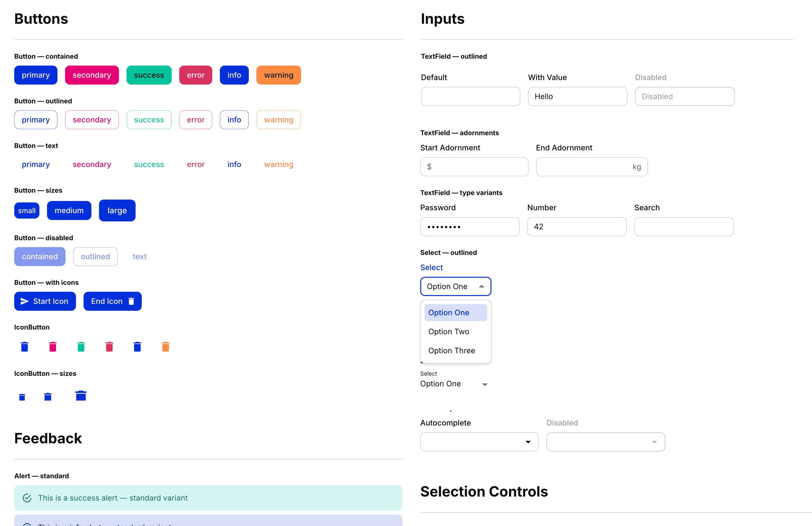
Task: Click the red error trash icon button
Action: coord(109,346)
